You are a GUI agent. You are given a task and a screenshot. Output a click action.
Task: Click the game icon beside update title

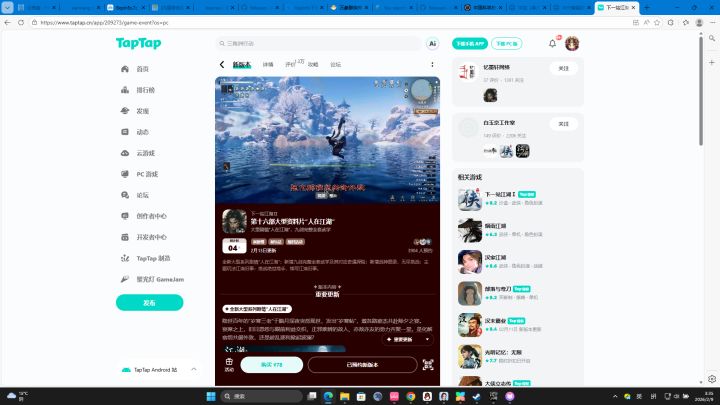tap(234, 221)
